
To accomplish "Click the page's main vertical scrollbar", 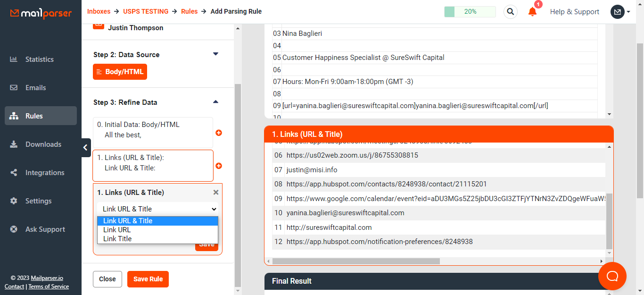I will pyautogui.click(x=640, y=120).
